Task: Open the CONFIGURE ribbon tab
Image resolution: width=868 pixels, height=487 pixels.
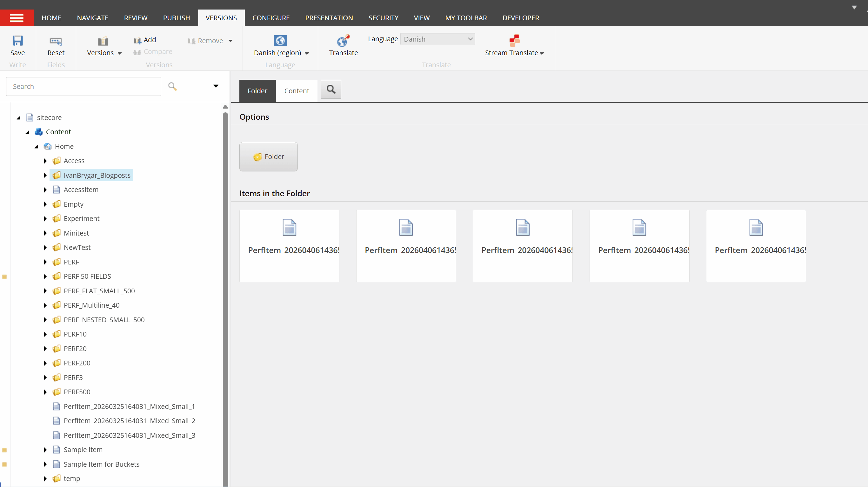Action: click(x=270, y=18)
